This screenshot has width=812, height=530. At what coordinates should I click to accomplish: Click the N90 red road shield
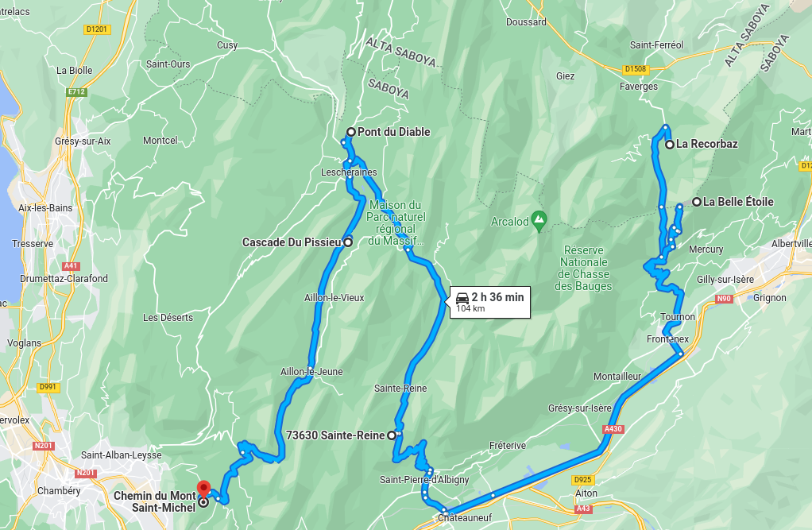coord(724,299)
